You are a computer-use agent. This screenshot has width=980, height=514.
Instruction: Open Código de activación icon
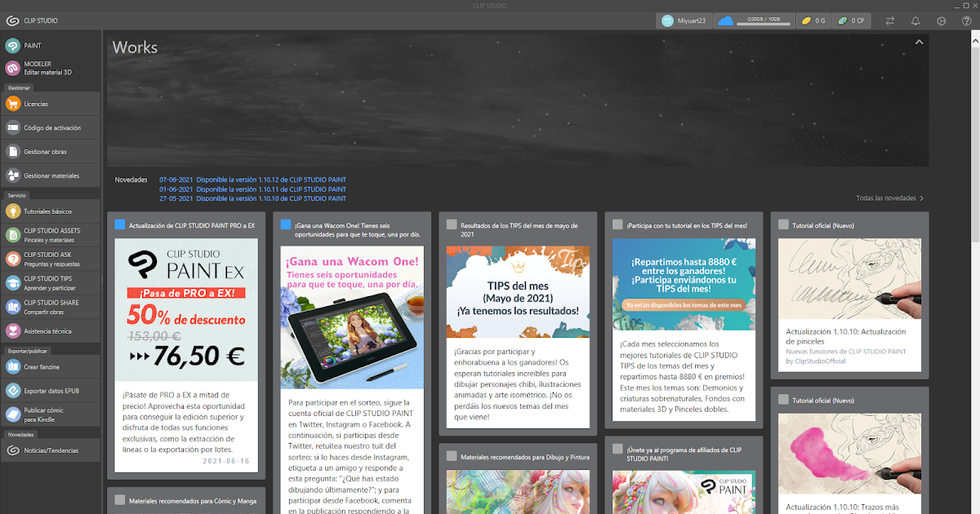(x=12, y=127)
